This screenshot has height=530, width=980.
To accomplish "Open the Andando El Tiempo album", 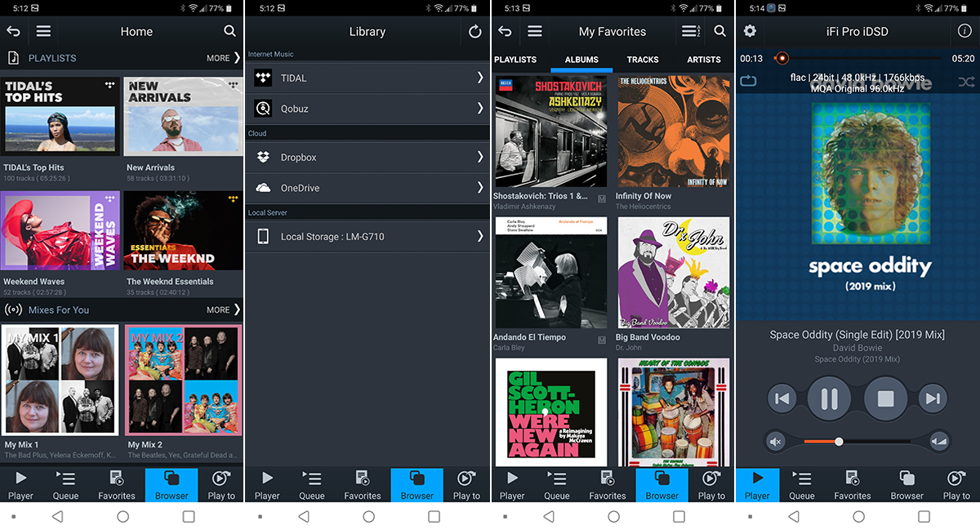I will tap(551, 273).
